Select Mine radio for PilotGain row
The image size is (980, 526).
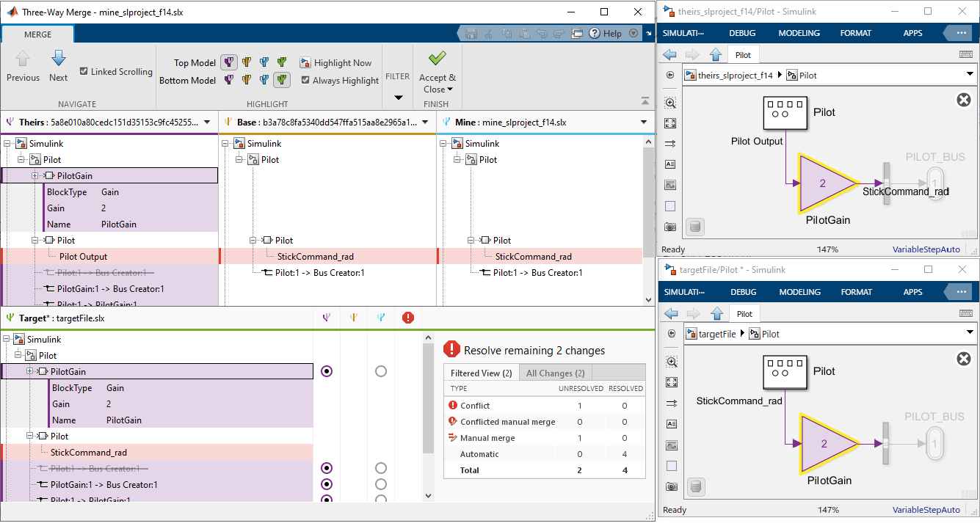380,371
